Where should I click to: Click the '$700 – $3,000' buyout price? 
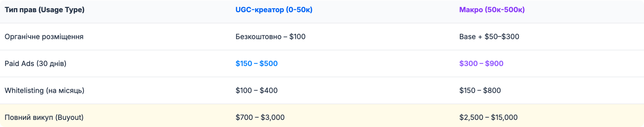(x=260, y=118)
